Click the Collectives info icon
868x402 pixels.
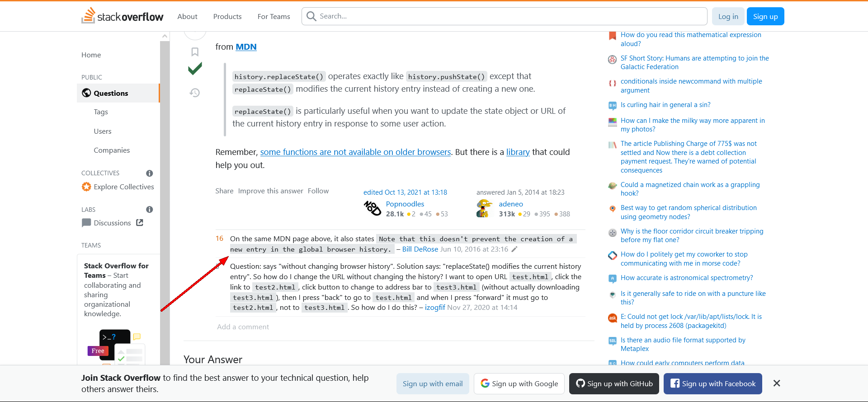[x=150, y=173]
